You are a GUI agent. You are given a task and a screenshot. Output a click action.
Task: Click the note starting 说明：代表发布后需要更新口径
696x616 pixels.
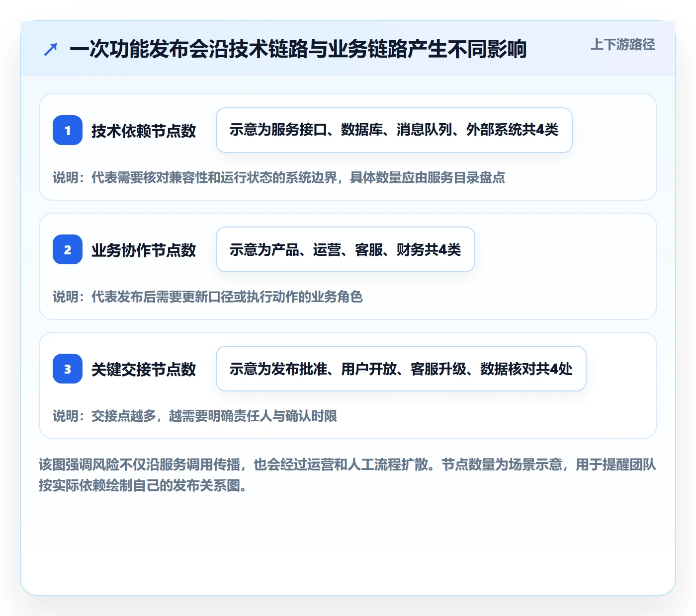coord(208,297)
